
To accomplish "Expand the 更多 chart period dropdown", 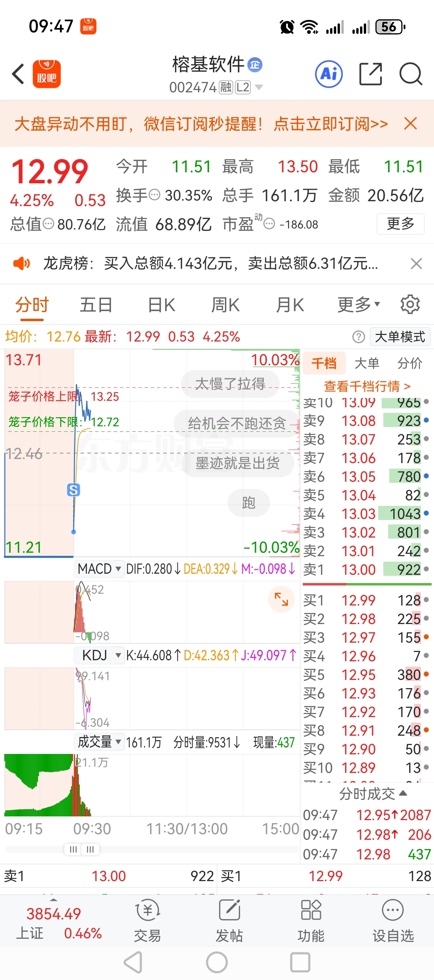I will click(359, 305).
